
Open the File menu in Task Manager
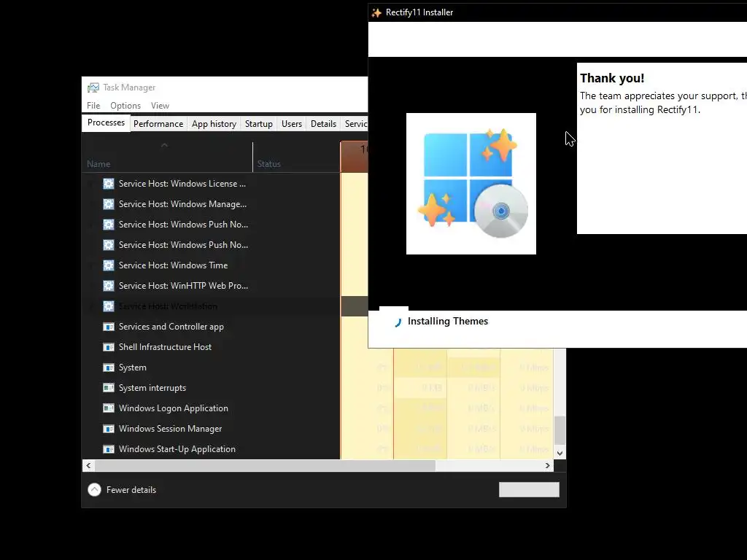point(93,106)
